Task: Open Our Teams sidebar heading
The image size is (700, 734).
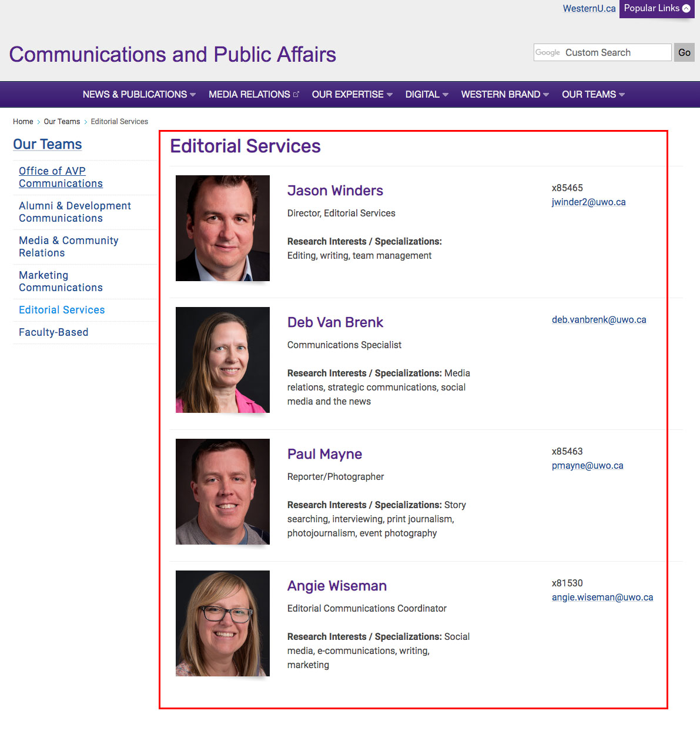Action: [48, 144]
